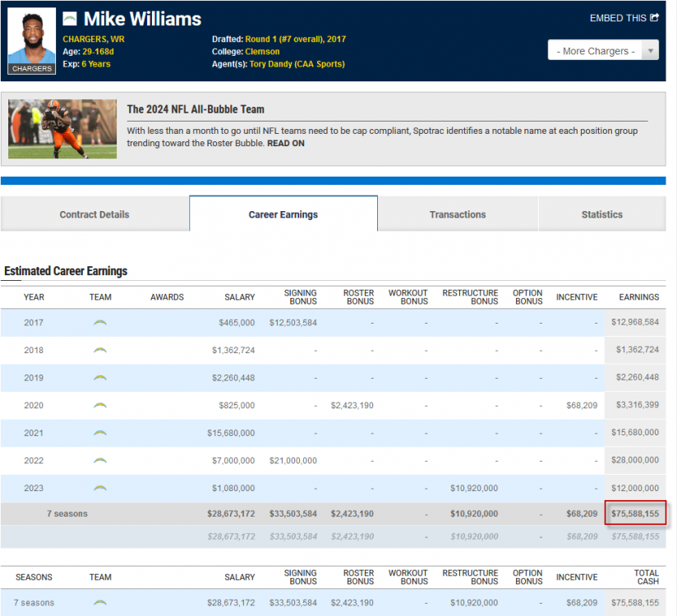The height and width of the screenshot is (616, 677).
Task: Click the Embed This share icon
Action: pos(654,18)
